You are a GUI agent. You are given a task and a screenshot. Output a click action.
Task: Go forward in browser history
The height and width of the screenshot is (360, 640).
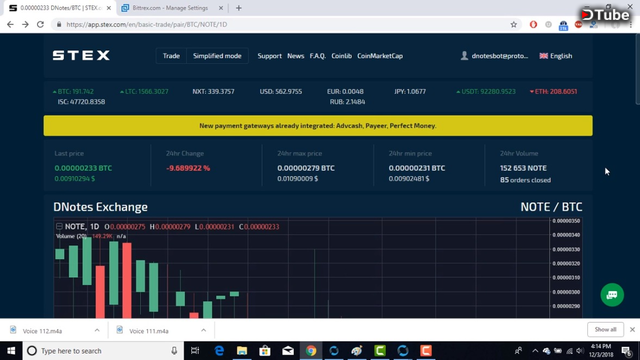(25, 24)
